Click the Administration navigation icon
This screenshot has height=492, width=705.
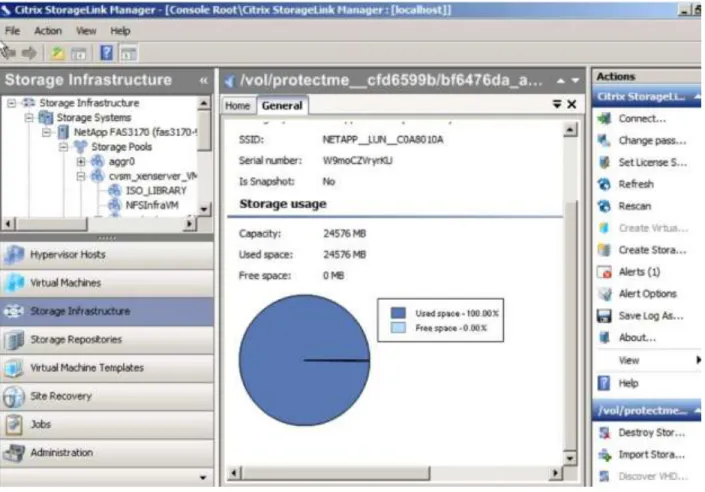tap(13, 453)
